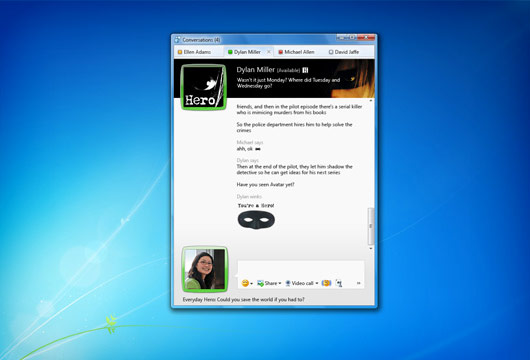This screenshot has height=360, width=530.
Task: Click the nudge icon in message toolbar
Action: click(x=339, y=283)
